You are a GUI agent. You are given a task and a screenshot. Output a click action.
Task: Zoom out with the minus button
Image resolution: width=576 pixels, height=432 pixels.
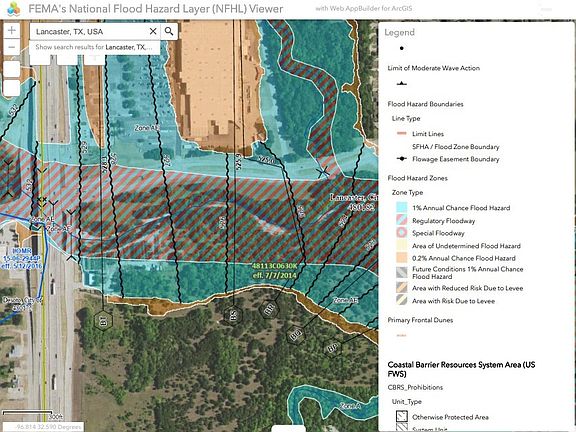(x=12, y=47)
